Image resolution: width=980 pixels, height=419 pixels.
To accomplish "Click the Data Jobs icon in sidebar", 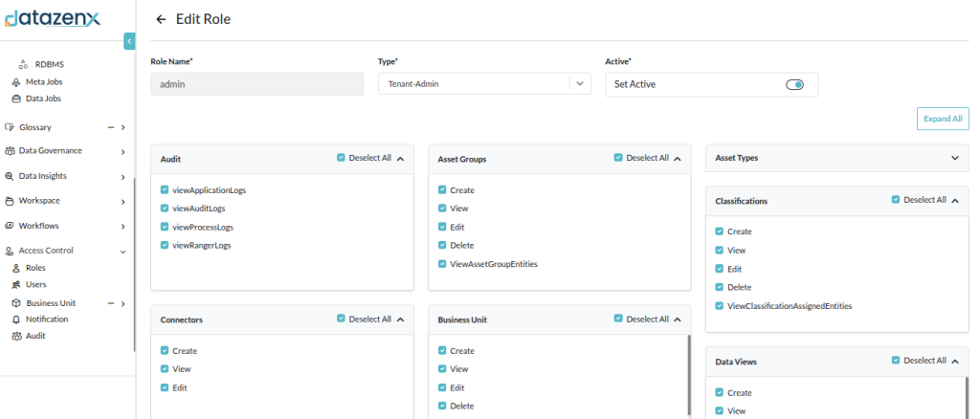I will point(16,99).
